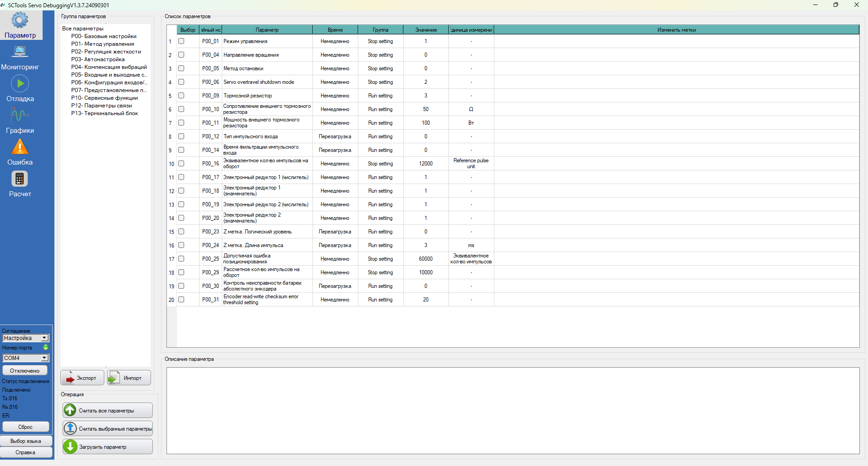Click value 60000 for P00_25
This screenshot has width=868, height=466.
426,259
